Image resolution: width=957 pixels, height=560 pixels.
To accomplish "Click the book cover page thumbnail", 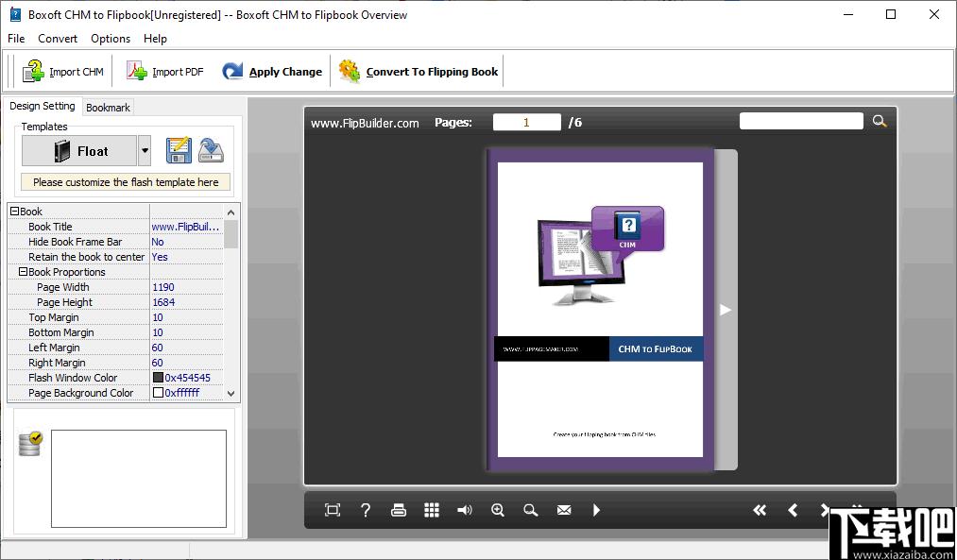I will click(600, 310).
